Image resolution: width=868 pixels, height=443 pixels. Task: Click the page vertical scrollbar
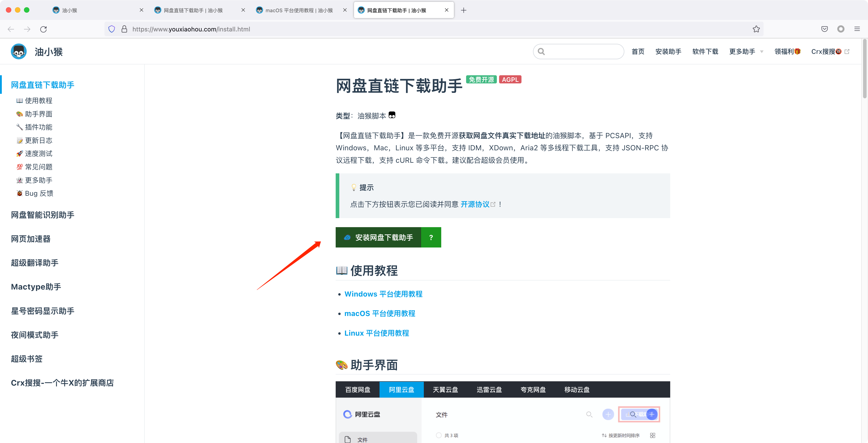coord(865,69)
